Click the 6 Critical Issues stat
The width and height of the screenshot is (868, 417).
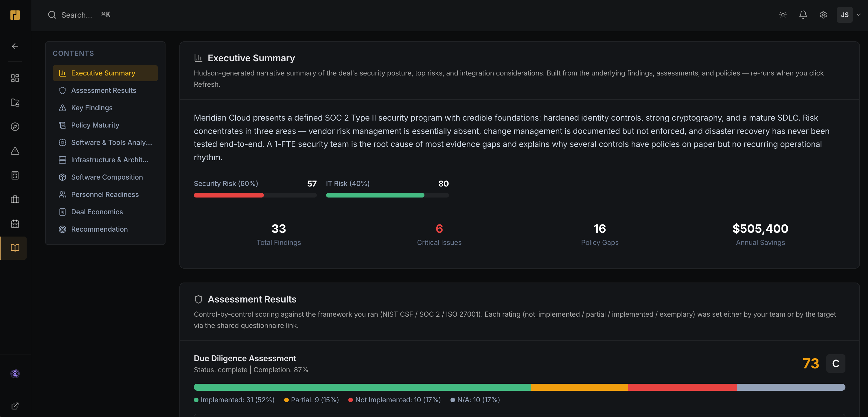439,235
